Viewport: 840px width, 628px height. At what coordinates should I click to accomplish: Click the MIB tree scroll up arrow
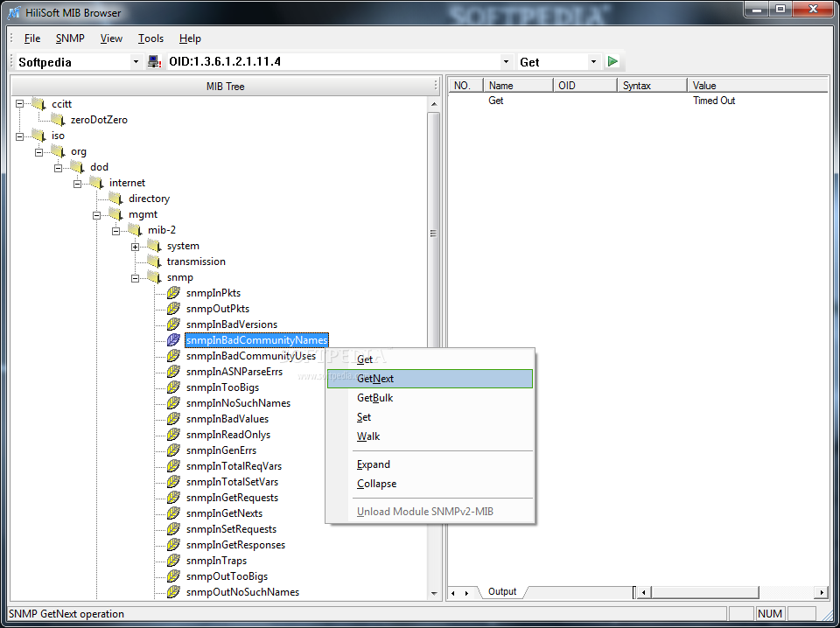434,104
